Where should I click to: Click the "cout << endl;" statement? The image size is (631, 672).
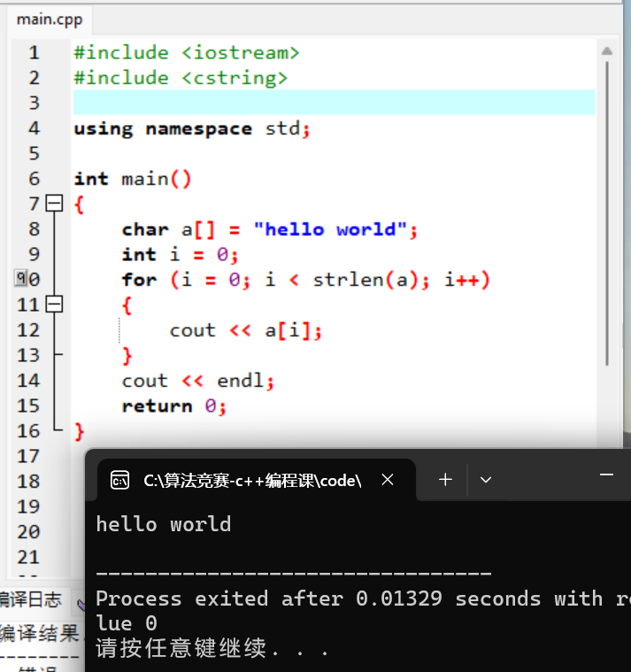[198, 381]
